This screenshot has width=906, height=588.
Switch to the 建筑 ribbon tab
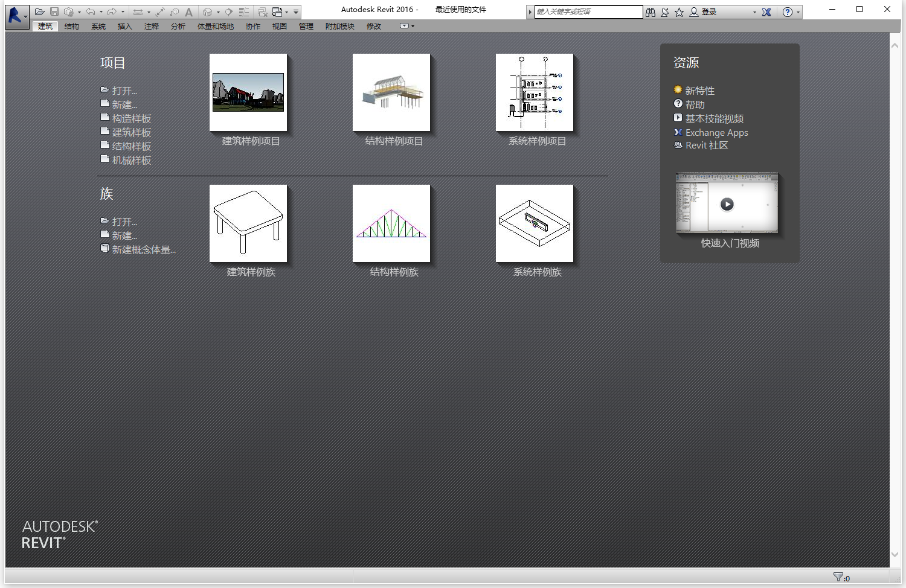45,26
